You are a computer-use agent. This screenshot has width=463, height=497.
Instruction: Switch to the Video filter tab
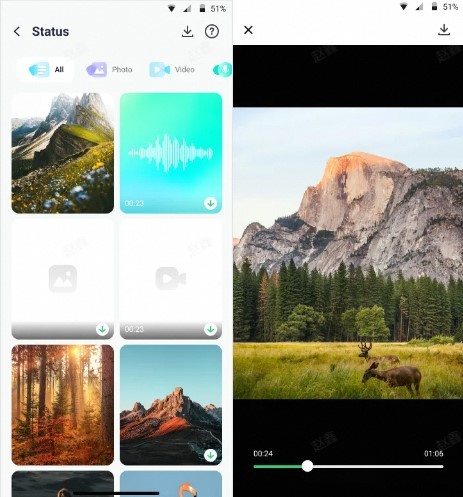[x=172, y=70]
